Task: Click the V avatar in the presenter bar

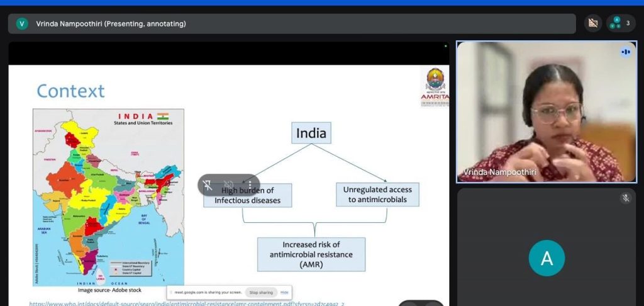Action: [x=22, y=24]
